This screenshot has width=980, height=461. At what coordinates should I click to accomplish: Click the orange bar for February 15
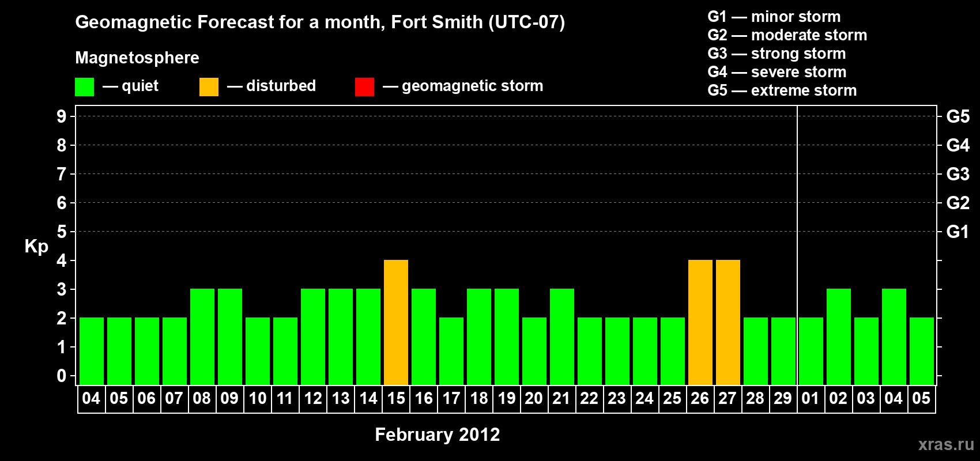pos(396,322)
